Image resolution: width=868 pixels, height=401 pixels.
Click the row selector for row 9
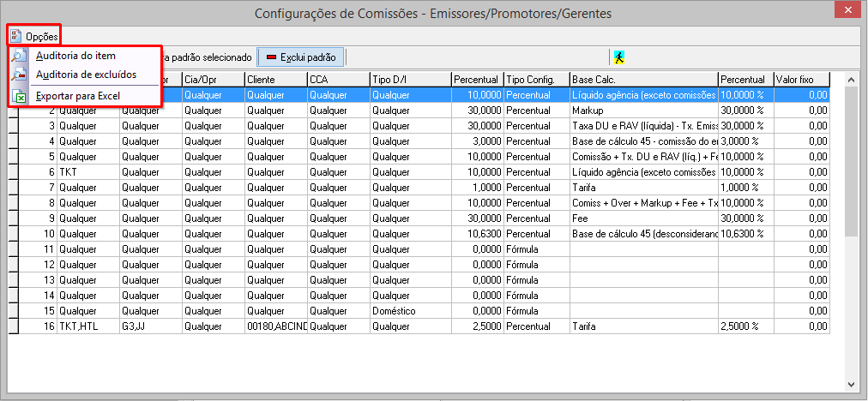pos(13,218)
